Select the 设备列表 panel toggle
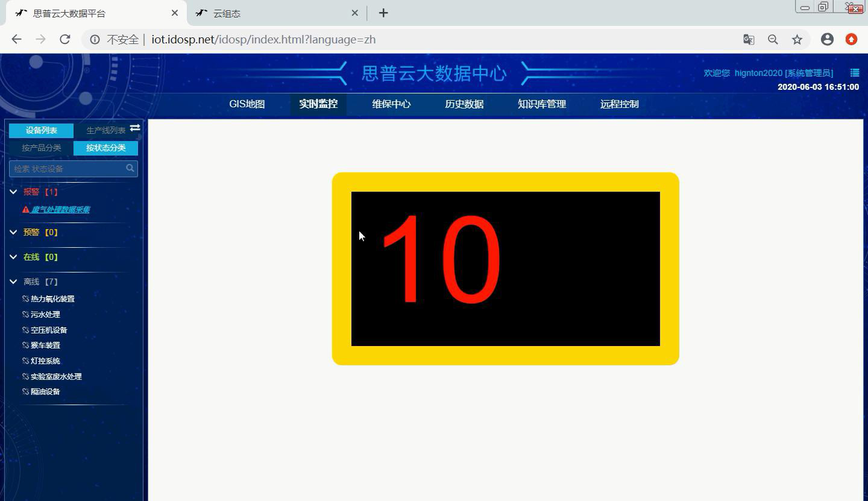Screen dimensions: 868x501 tap(40, 130)
